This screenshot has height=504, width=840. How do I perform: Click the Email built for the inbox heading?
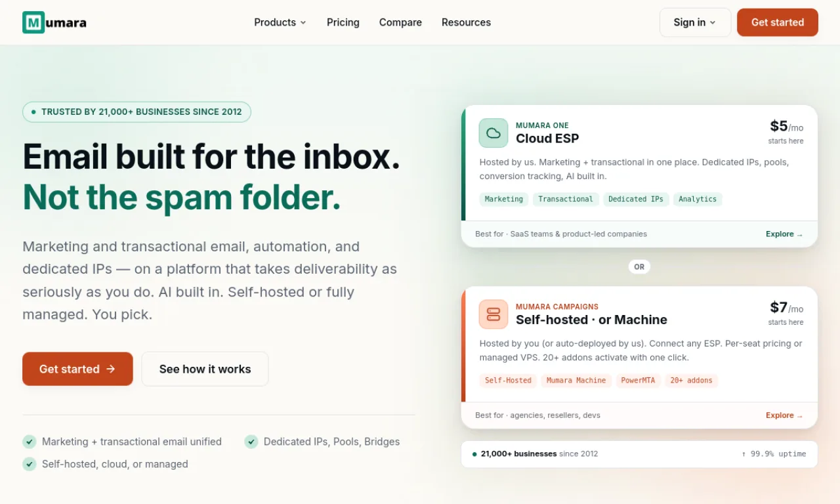coord(211,157)
